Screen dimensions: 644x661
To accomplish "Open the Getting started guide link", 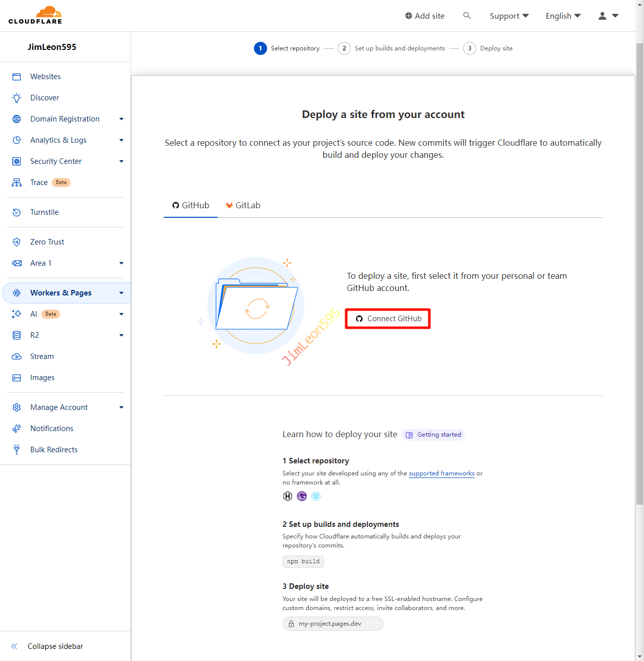I will pyautogui.click(x=433, y=435).
